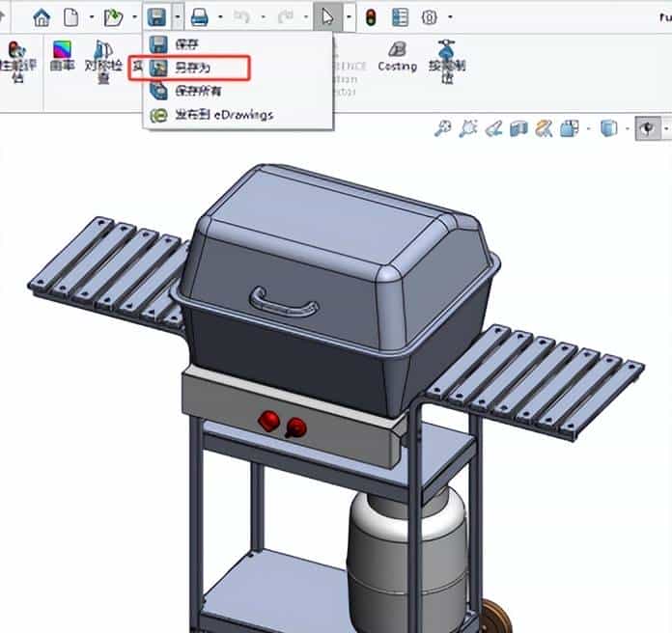Click the Hide/Show Items icon

point(647,128)
